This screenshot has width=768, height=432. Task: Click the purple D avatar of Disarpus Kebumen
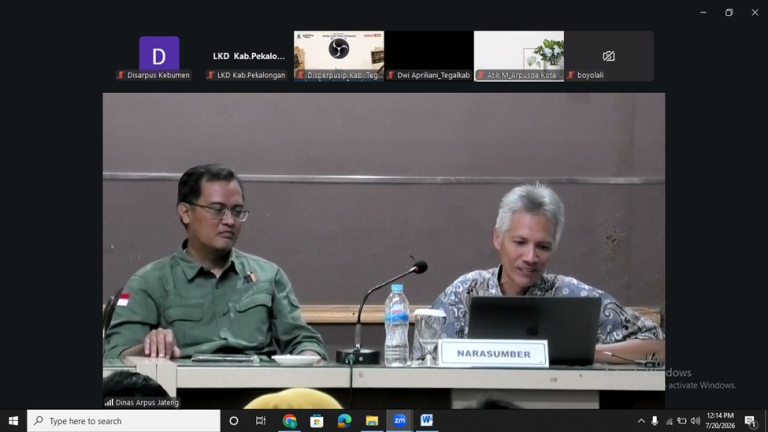[x=159, y=53]
